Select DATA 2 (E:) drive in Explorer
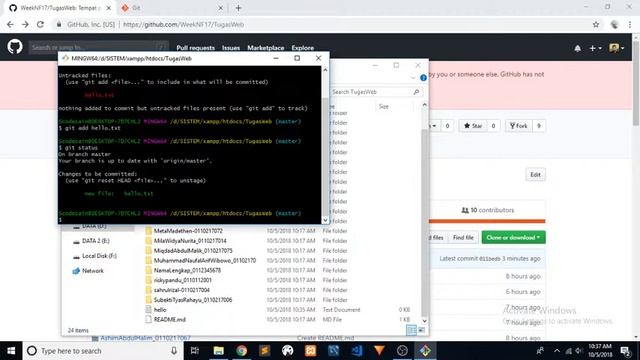This screenshot has width=640, height=360. point(96,241)
